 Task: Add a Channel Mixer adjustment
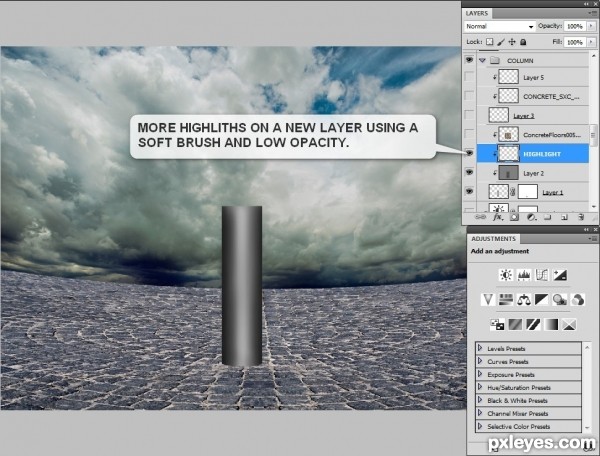pyautogui.click(x=578, y=300)
